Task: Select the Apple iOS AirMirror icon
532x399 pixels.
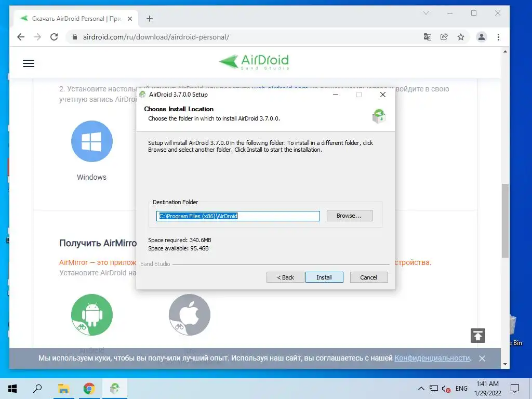Action: tap(189, 314)
